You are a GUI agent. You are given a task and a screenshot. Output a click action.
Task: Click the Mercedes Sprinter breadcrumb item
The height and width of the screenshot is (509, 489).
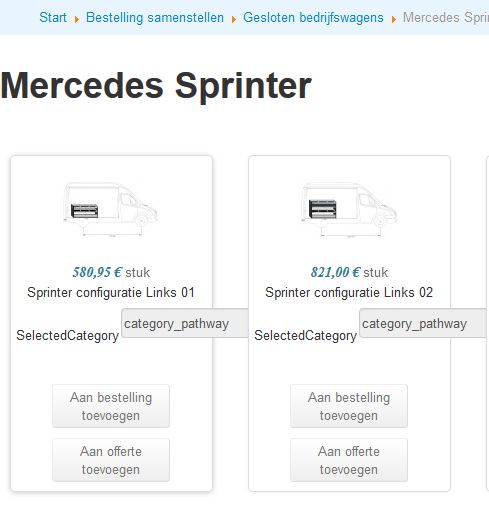446,17
